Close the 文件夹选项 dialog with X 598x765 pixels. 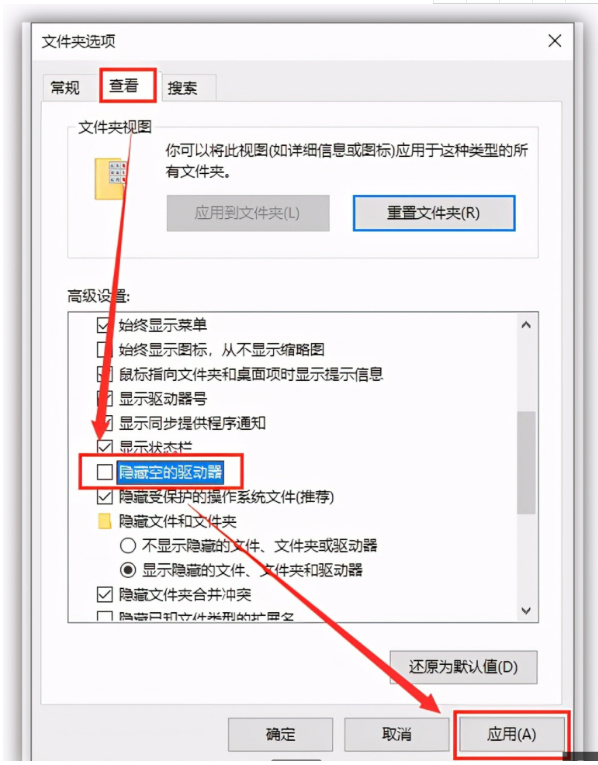coord(555,41)
